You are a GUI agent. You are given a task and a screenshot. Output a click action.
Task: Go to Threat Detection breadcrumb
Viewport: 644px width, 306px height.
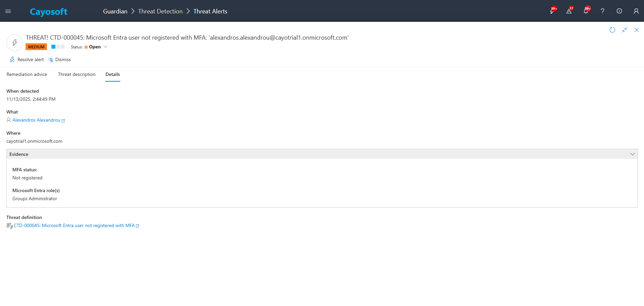click(160, 11)
